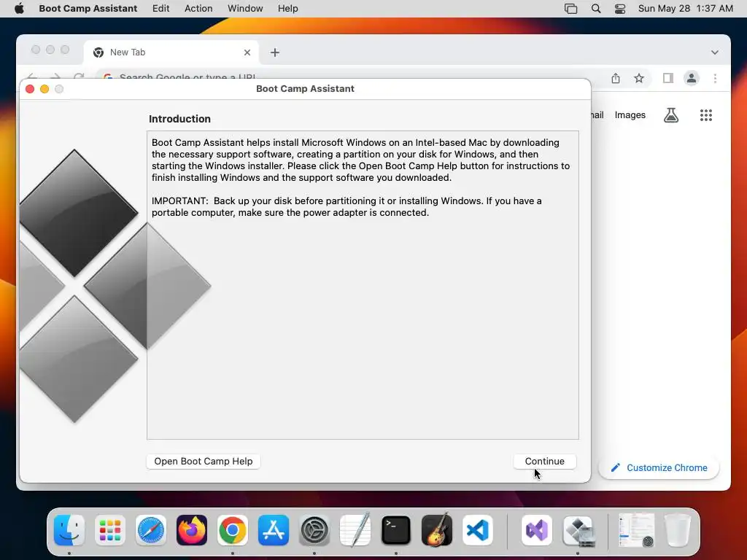Screen dimensions: 747x560
Task: Open Chrome's three-dot menu
Action: pyautogui.click(x=715, y=78)
